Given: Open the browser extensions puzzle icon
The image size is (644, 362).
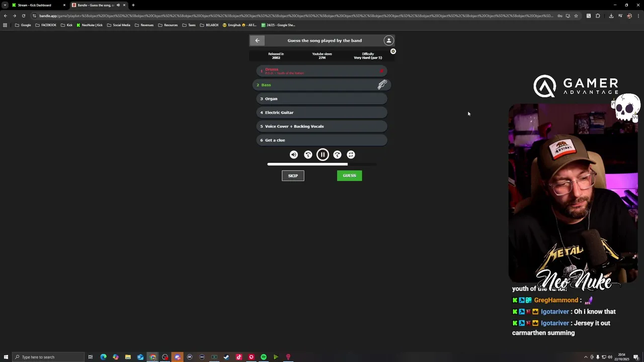Looking at the screenshot, I should (x=598, y=16).
